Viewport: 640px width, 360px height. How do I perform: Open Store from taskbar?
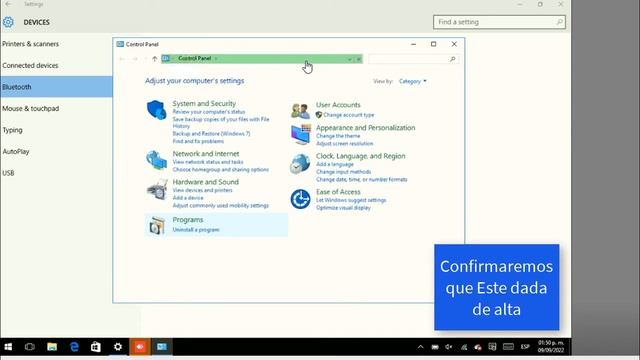point(96,347)
